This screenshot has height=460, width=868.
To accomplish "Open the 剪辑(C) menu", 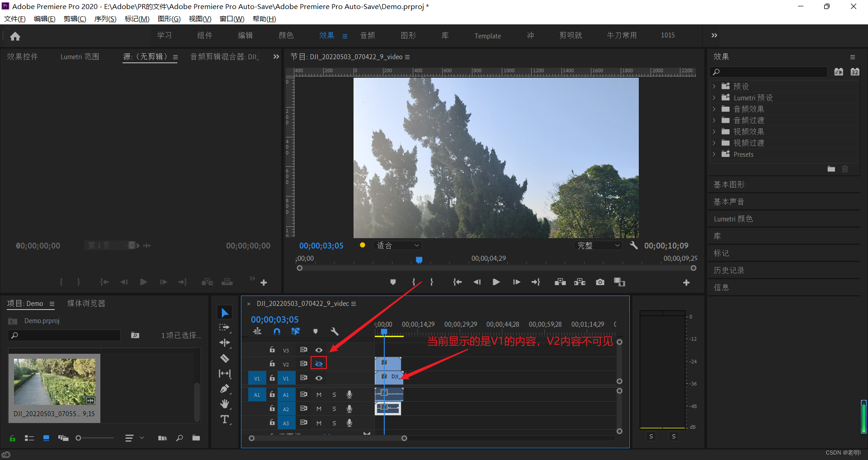I will 75,19.
